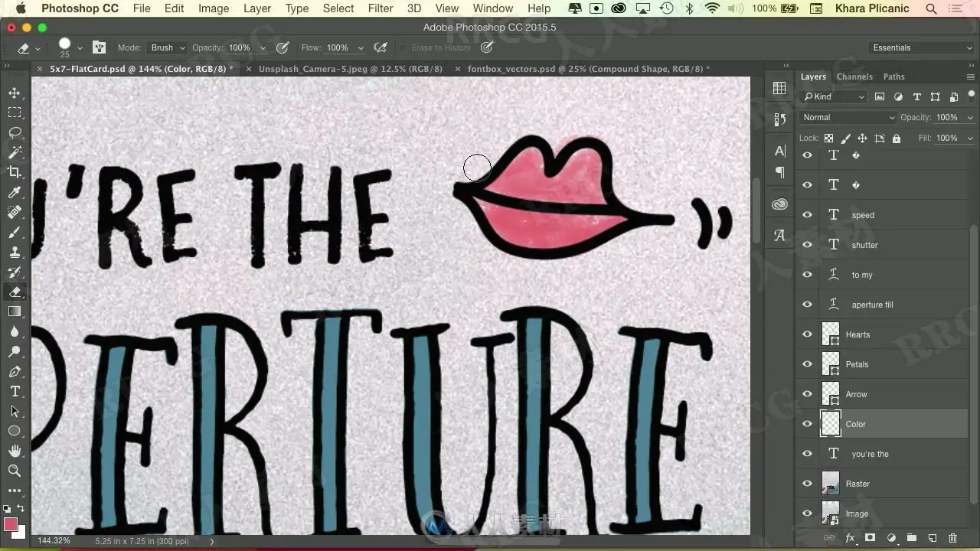Screen dimensions: 980x551
Task: Select the Ellipse shape tool
Action: pyautogui.click(x=15, y=431)
